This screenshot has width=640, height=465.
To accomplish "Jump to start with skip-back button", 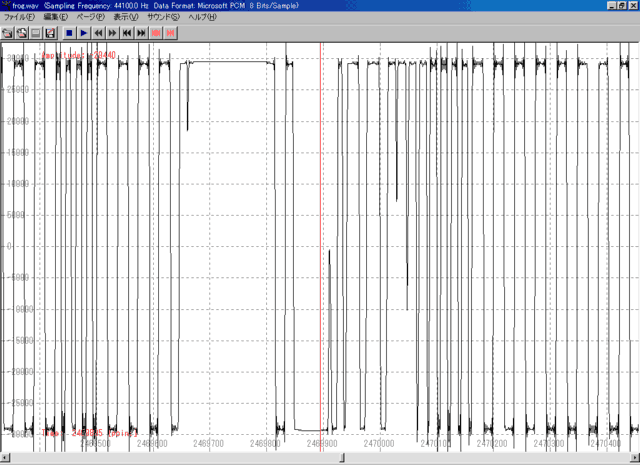I will [x=127, y=33].
